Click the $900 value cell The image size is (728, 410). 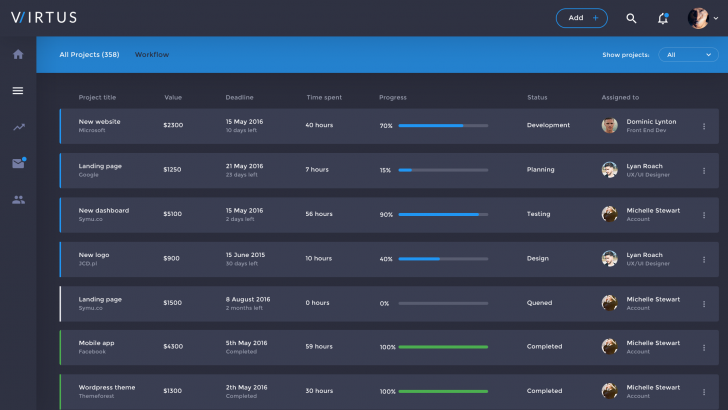(171, 259)
